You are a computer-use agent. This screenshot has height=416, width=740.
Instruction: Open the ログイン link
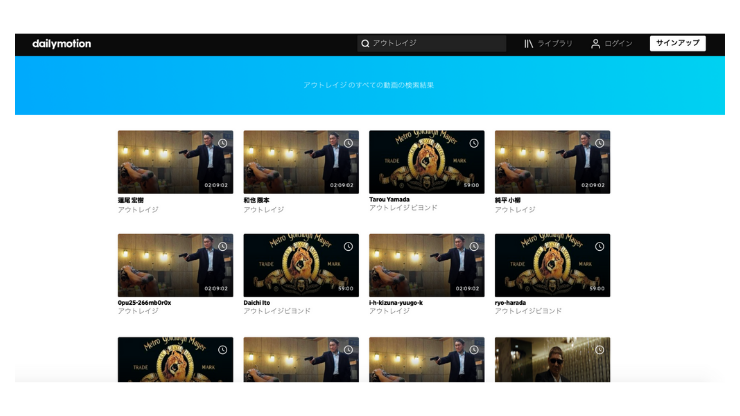[618, 44]
